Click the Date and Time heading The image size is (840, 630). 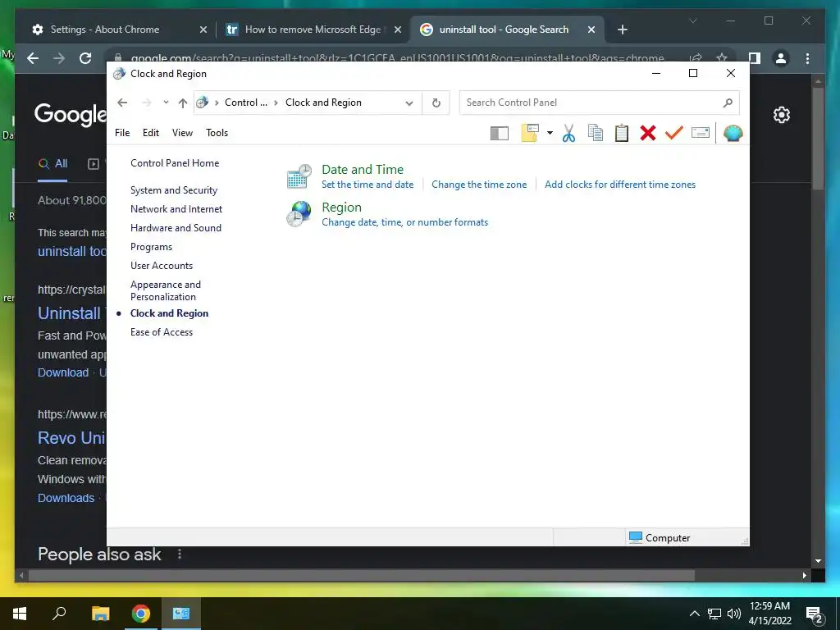click(363, 169)
